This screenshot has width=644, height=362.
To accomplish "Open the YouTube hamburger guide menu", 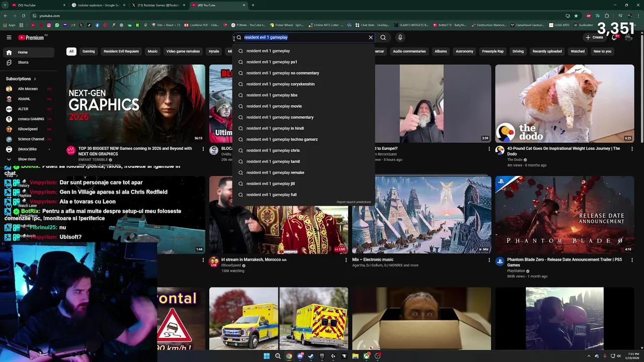I will click(9, 37).
